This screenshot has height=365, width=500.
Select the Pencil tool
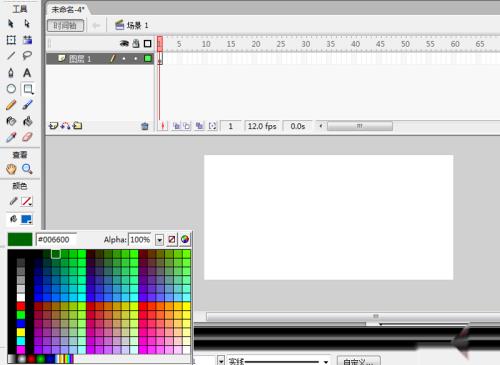[x=11, y=105]
